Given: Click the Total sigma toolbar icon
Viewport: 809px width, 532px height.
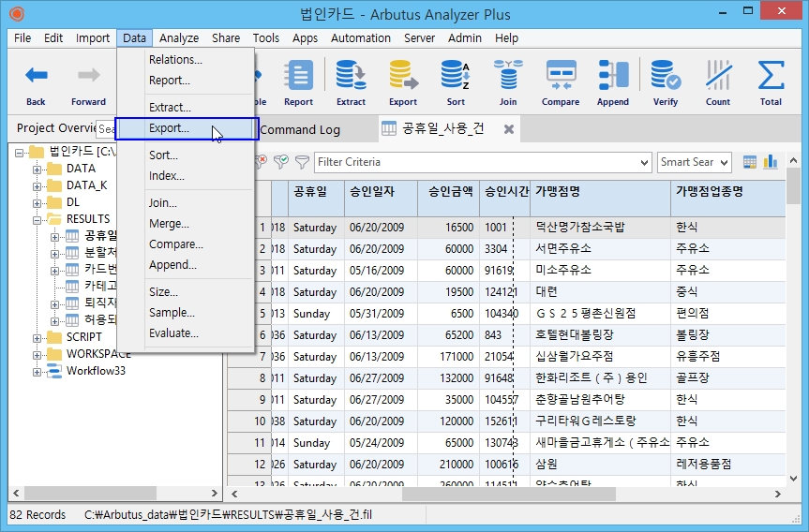Looking at the screenshot, I should (x=771, y=75).
